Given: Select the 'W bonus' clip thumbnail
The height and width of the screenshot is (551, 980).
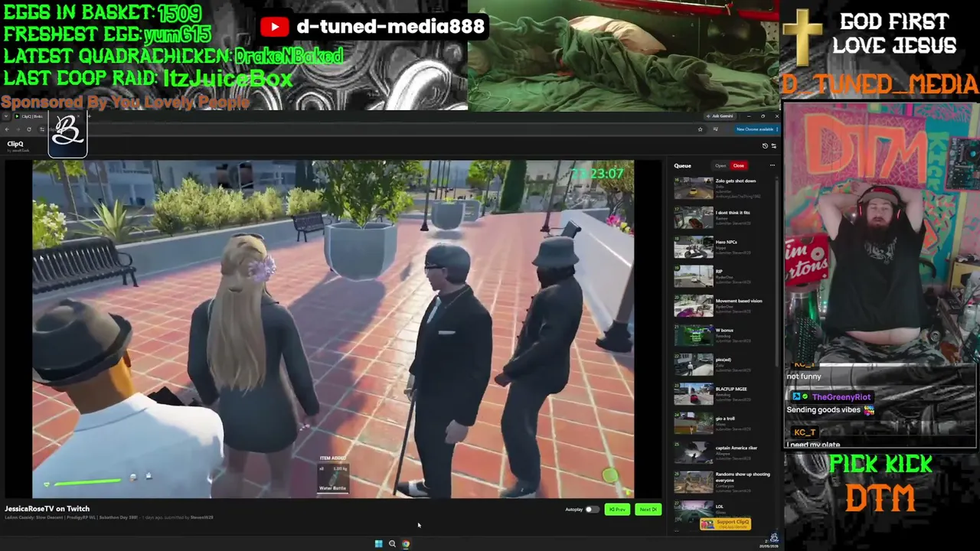Looking at the screenshot, I should pos(693,336).
